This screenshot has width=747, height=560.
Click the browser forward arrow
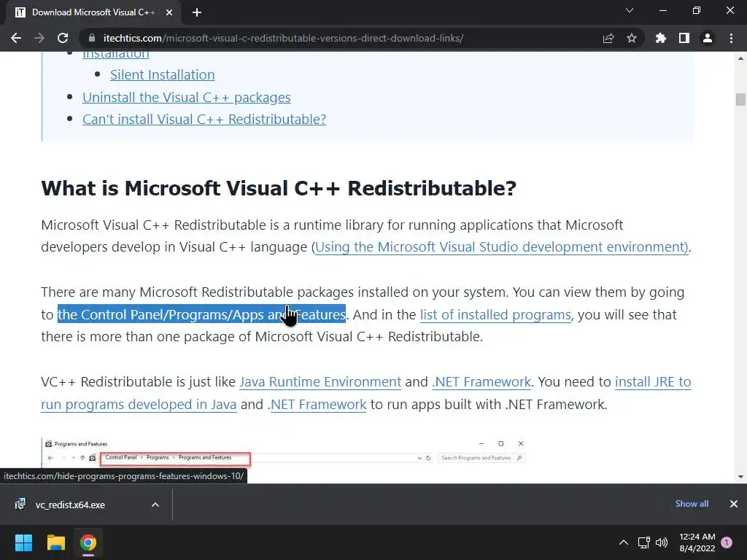[39, 38]
